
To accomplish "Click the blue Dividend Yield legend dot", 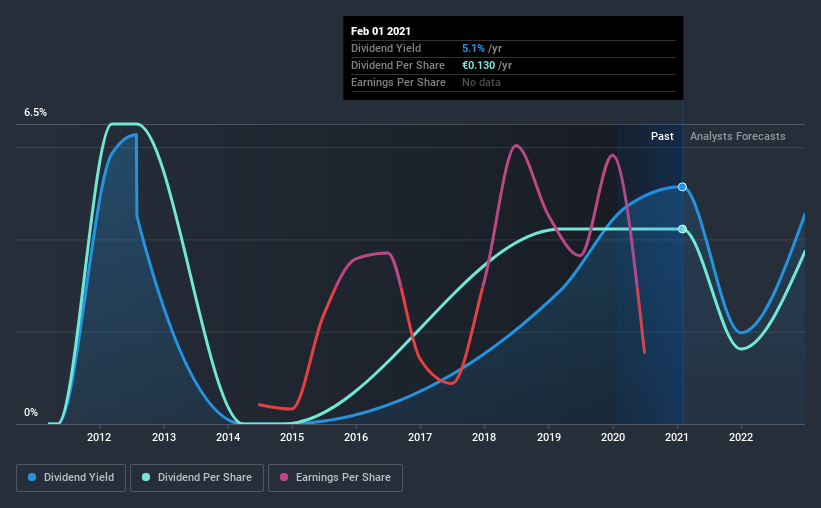I will click(32, 477).
